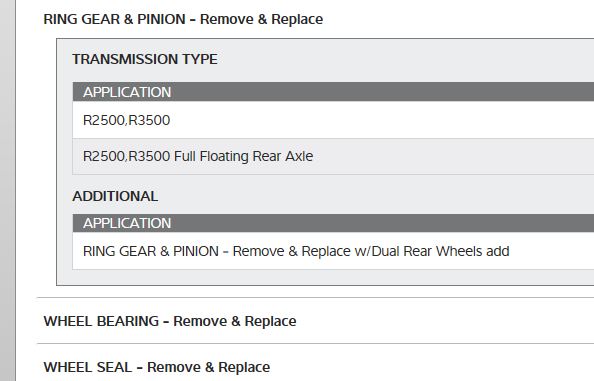Click the ADDITIONAL section heading

[x=115, y=196]
